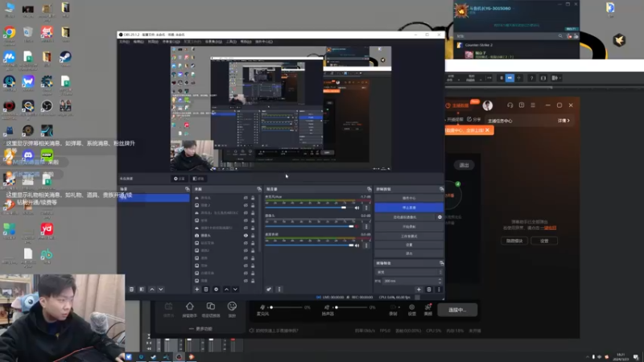Image resolution: width=644 pixels, height=362 pixels.
Task: Move source up arrow in Sources toolbar
Action: 226,290
